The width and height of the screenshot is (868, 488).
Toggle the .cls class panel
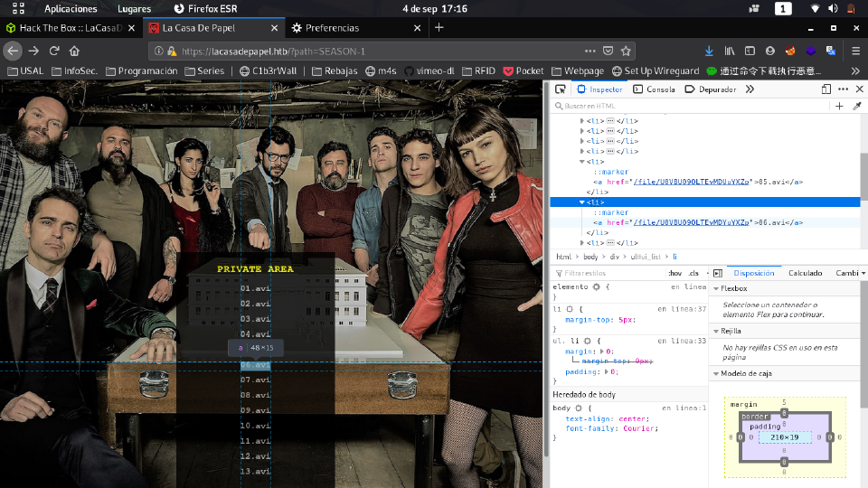point(693,273)
